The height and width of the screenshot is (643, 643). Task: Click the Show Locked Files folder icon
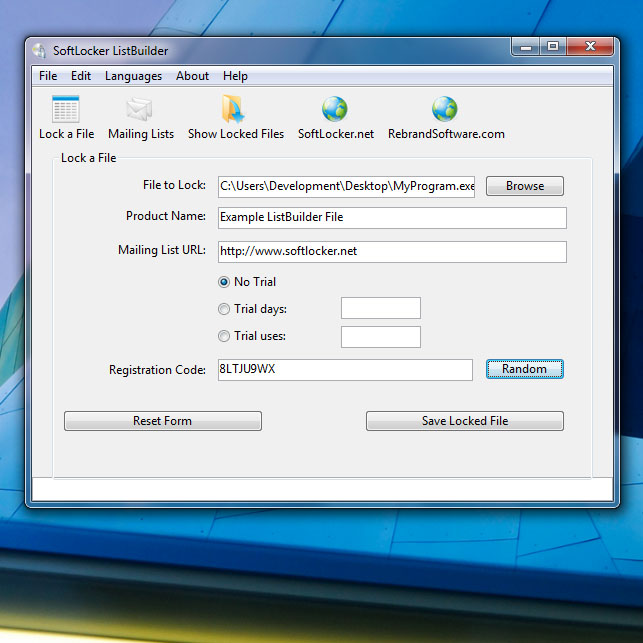235,110
